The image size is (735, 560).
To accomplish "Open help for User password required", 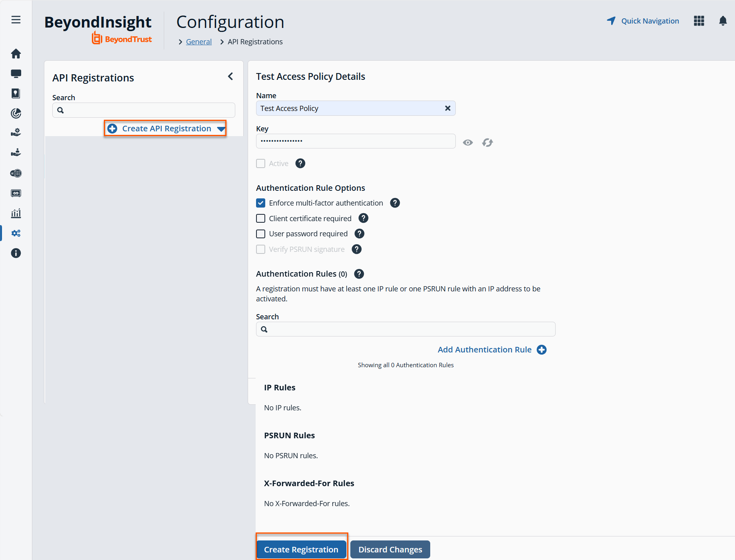I will click(x=360, y=233).
